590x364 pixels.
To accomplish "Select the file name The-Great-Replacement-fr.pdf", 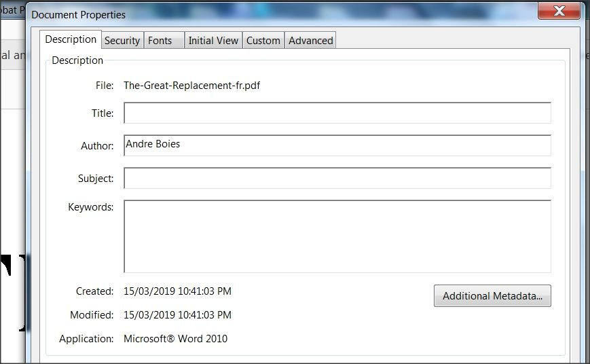I will (x=192, y=86).
